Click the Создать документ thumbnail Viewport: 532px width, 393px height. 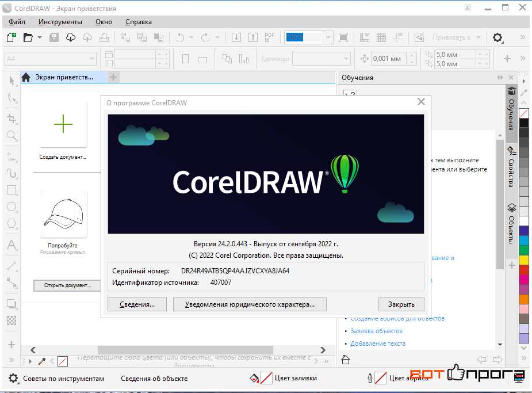tap(63, 124)
